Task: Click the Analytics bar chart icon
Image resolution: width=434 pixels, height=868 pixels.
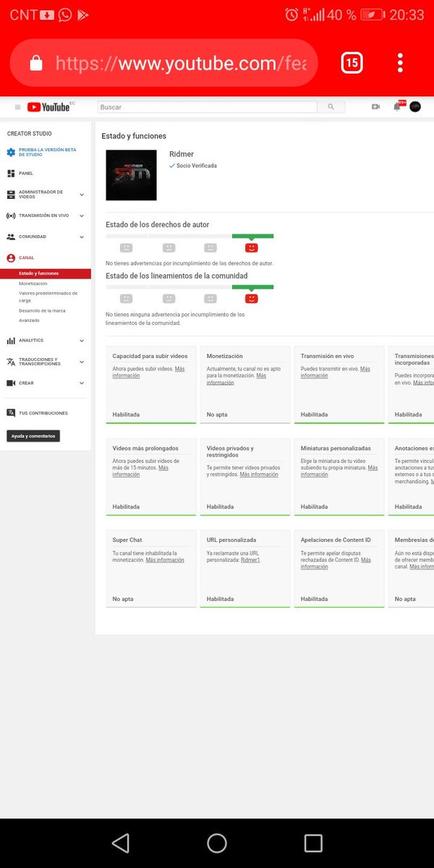Action: [11, 340]
